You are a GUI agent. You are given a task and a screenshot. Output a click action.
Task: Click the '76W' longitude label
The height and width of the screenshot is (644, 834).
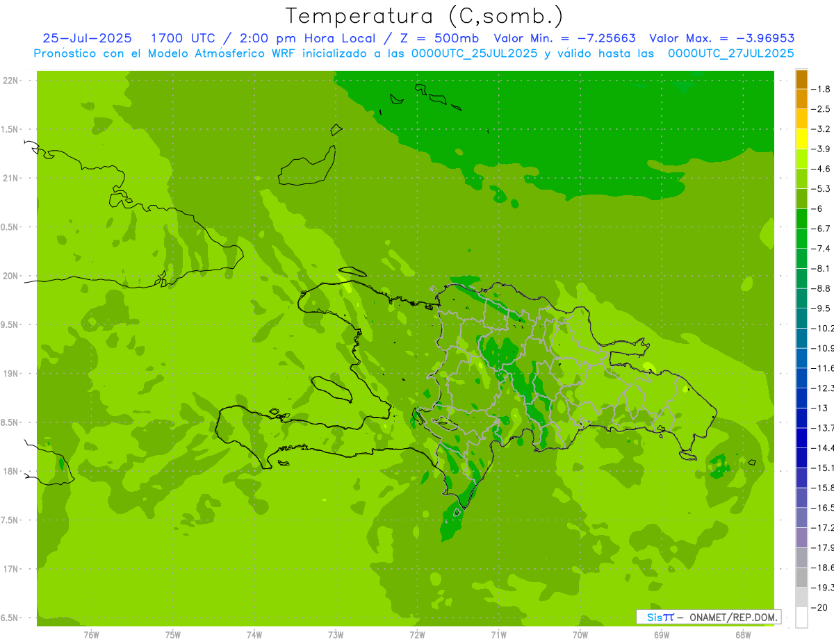91,634
